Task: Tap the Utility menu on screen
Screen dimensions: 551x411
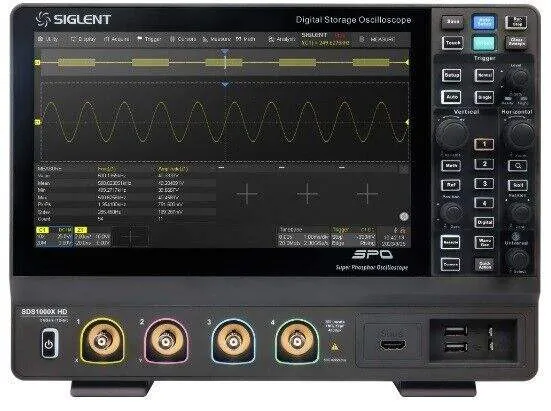Action: click(x=48, y=40)
